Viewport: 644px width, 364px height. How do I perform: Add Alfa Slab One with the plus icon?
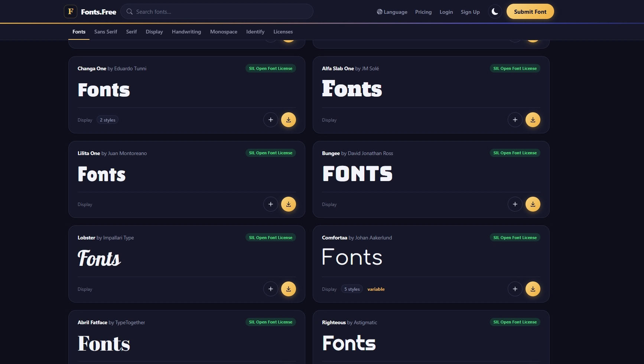click(x=515, y=120)
